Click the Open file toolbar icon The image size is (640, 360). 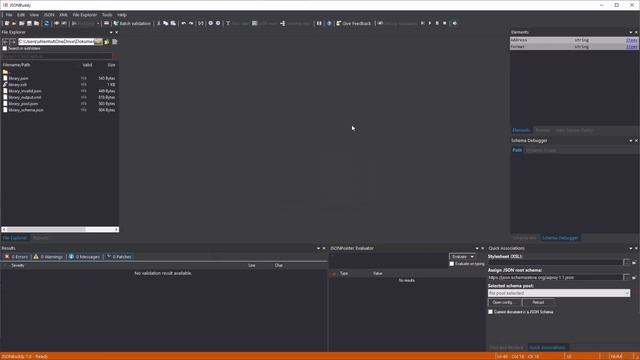click(14, 23)
